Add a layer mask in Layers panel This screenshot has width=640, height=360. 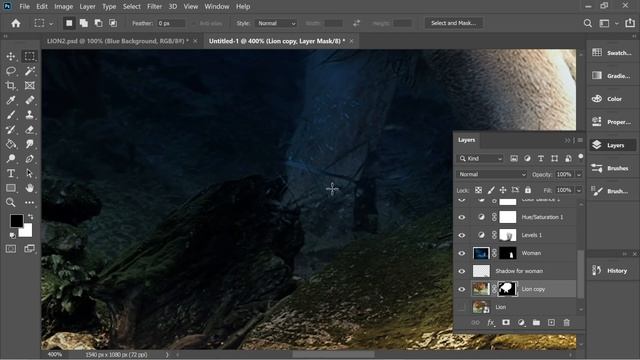506,322
